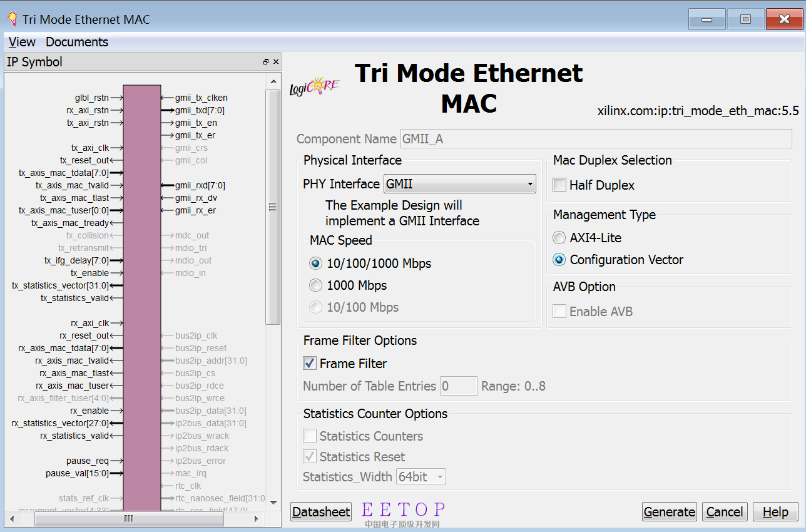Screen dimensions: 806x532
Task: Click the tx_axis_mac_tdata[7:0] port label
Action: 64,173
